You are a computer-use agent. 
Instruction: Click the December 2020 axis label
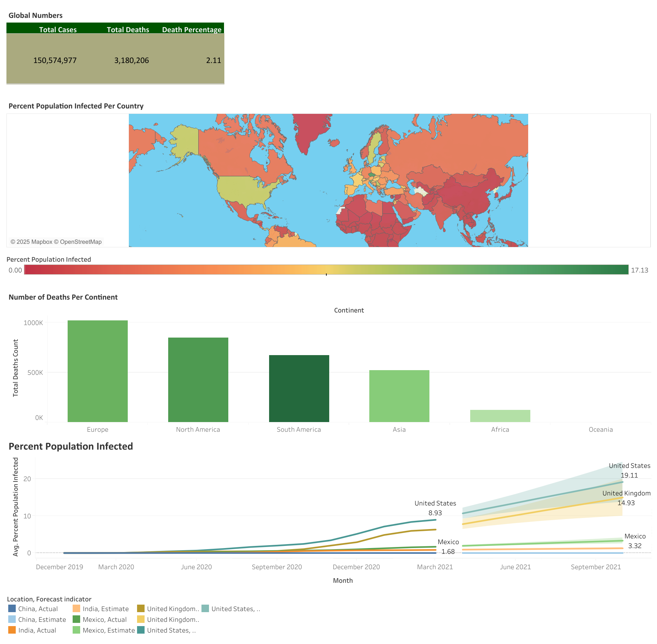[x=356, y=567]
